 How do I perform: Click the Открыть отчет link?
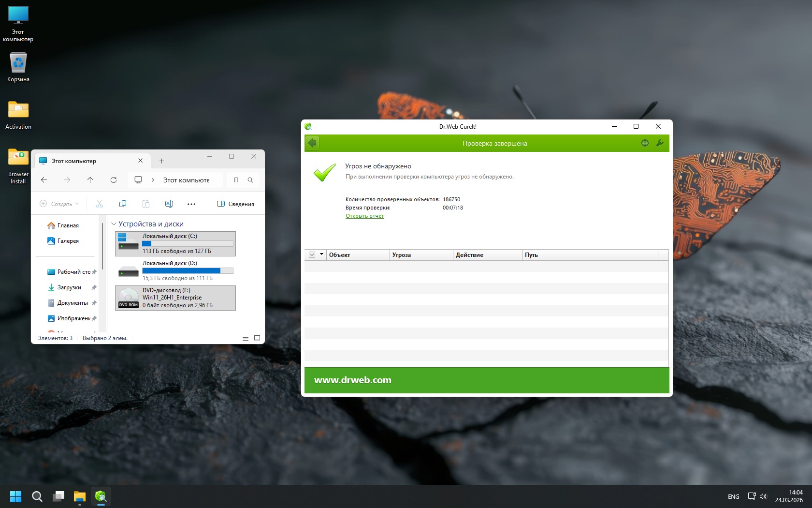(364, 216)
